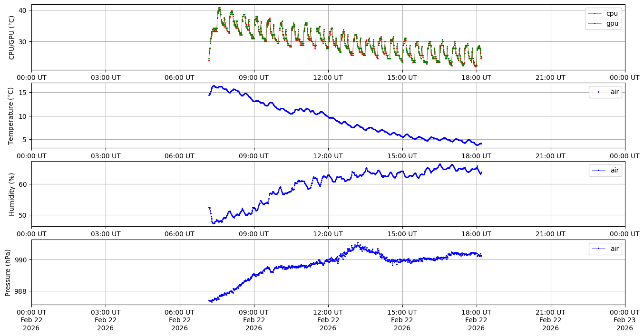The width and height of the screenshot is (644, 336).
Task: Click the Pressure (hPa) y-axis label
Action: coord(8,272)
